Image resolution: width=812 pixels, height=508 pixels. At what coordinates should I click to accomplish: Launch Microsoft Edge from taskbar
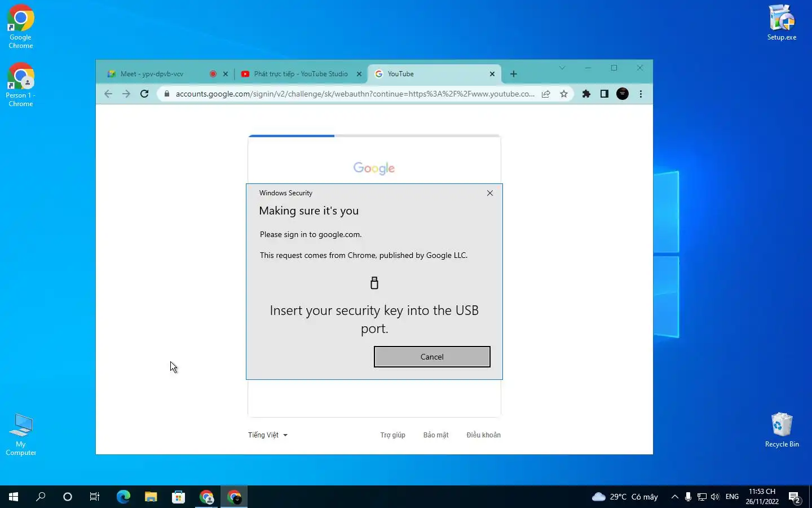coord(123,497)
